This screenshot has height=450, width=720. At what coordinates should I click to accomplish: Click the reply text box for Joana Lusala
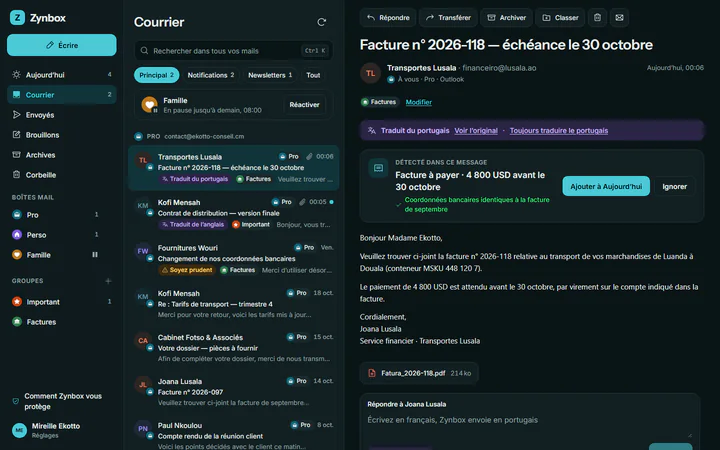tap(529, 426)
